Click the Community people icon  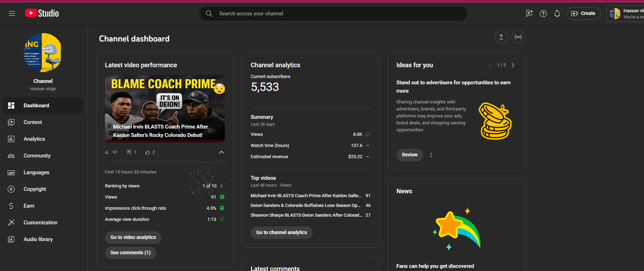pyautogui.click(x=11, y=156)
